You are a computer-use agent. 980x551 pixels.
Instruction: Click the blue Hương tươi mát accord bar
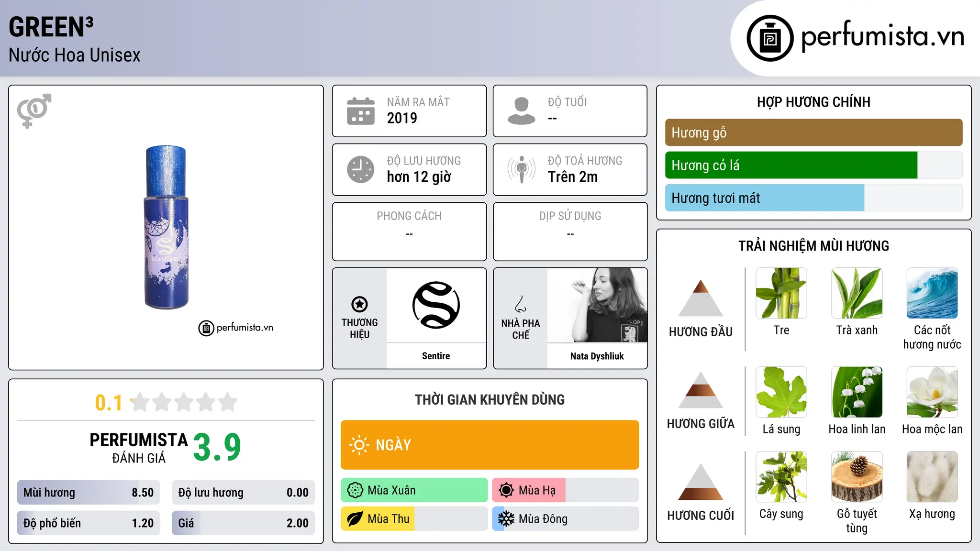tap(765, 198)
